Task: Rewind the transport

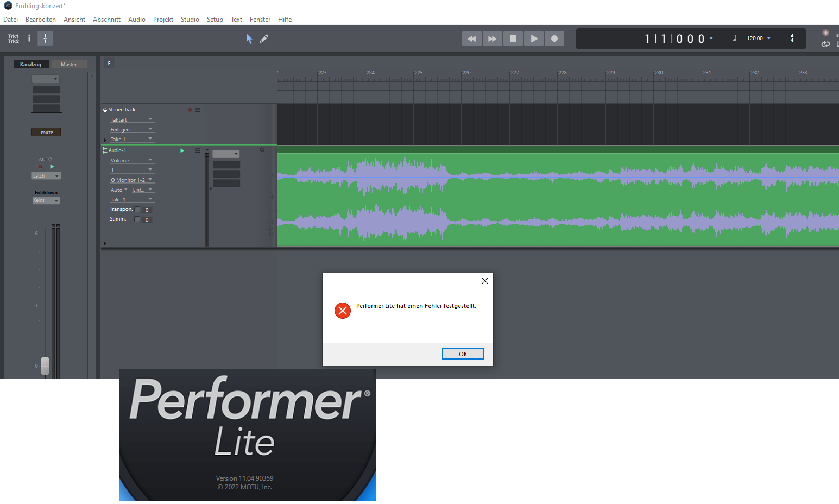Action: (472, 39)
